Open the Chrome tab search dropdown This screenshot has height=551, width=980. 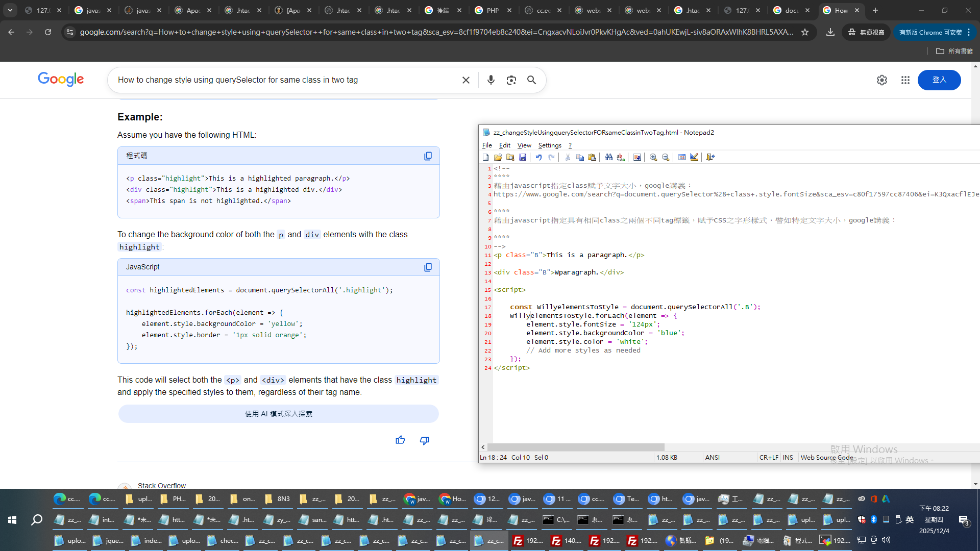coord(10,10)
